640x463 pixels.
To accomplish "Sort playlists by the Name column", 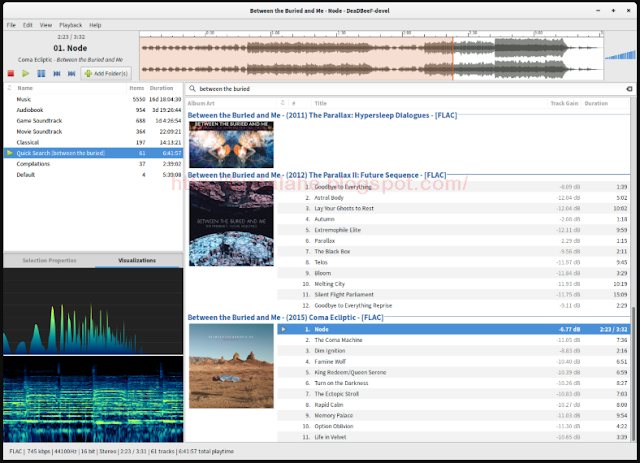I will (70, 88).
